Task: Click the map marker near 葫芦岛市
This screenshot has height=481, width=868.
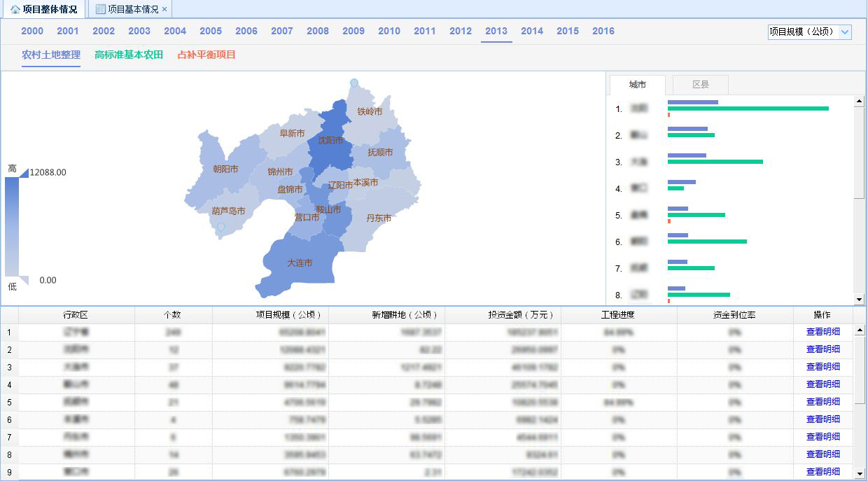Action: coord(221,227)
